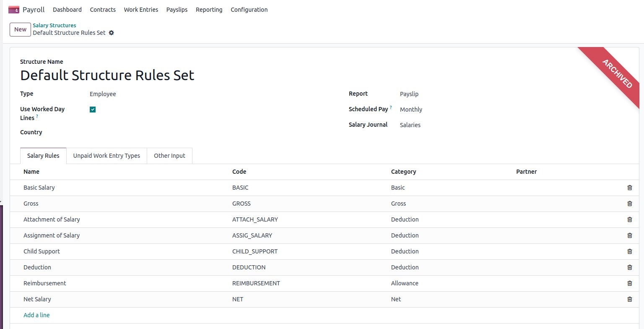Delete the Net Salary rule
This screenshot has height=329, width=644.
pos(629,299)
